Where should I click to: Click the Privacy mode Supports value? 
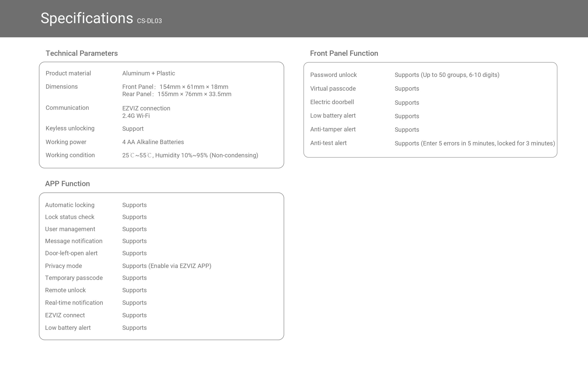coord(167,266)
